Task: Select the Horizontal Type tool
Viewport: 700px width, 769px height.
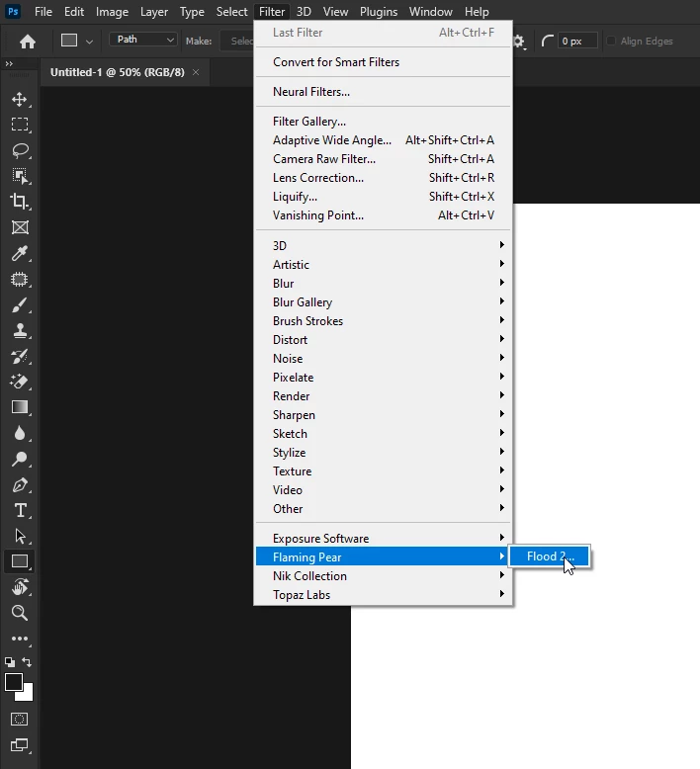Action: pyautogui.click(x=20, y=511)
